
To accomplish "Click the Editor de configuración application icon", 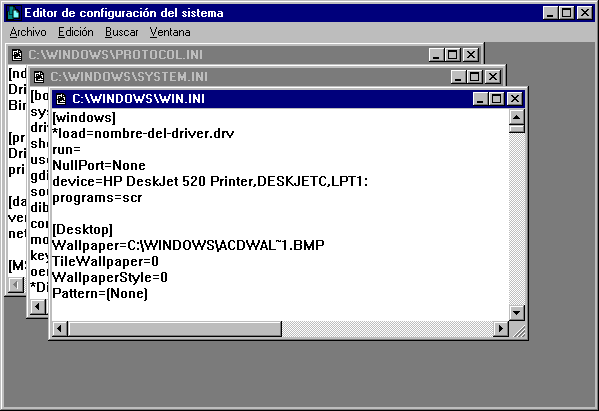I will (x=14, y=13).
